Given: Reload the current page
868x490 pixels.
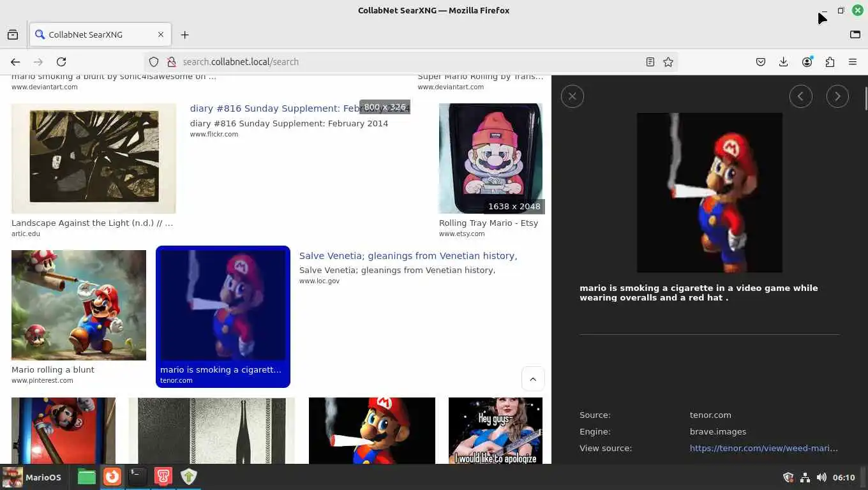Looking at the screenshot, I should point(61,62).
